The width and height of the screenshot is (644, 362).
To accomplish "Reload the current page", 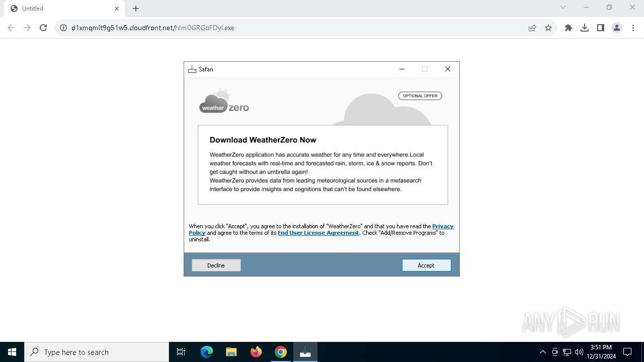I will pos(43,28).
